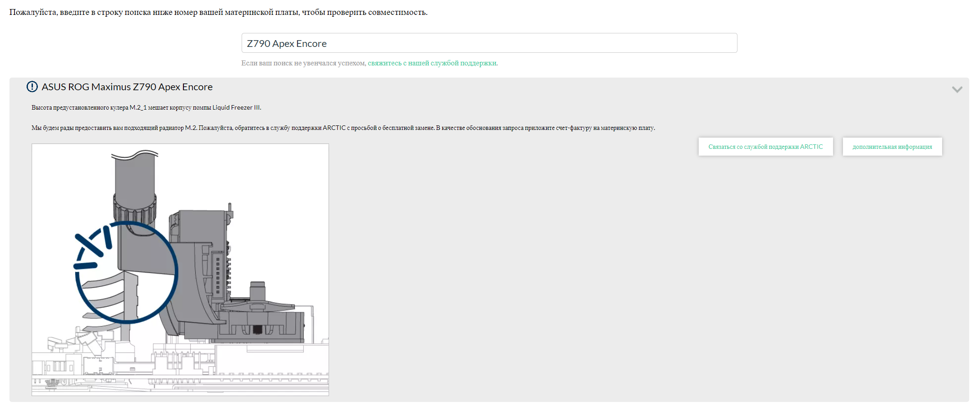
Task: Open the 'дополнительная информация' button
Action: 892,147
